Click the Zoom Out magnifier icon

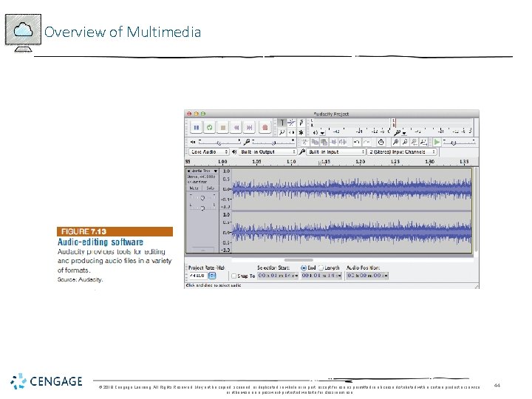click(x=405, y=142)
